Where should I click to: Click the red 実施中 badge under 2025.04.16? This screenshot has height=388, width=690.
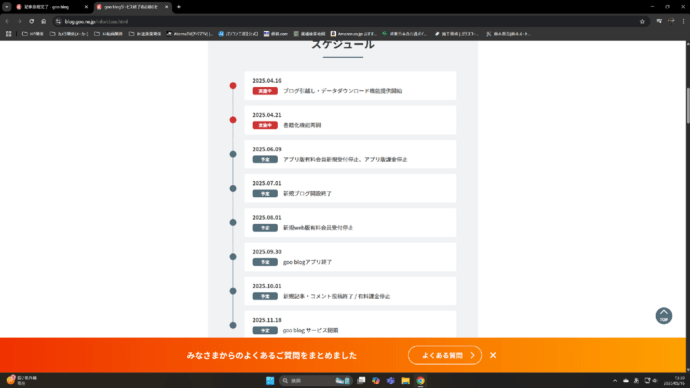tap(265, 91)
